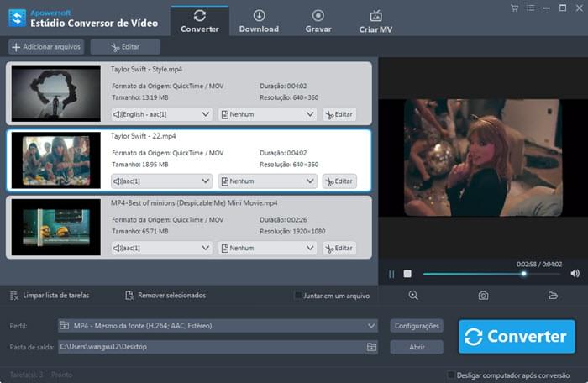Pause the video preview playback
Image resolution: width=588 pixels, height=383 pixels.
391,274
